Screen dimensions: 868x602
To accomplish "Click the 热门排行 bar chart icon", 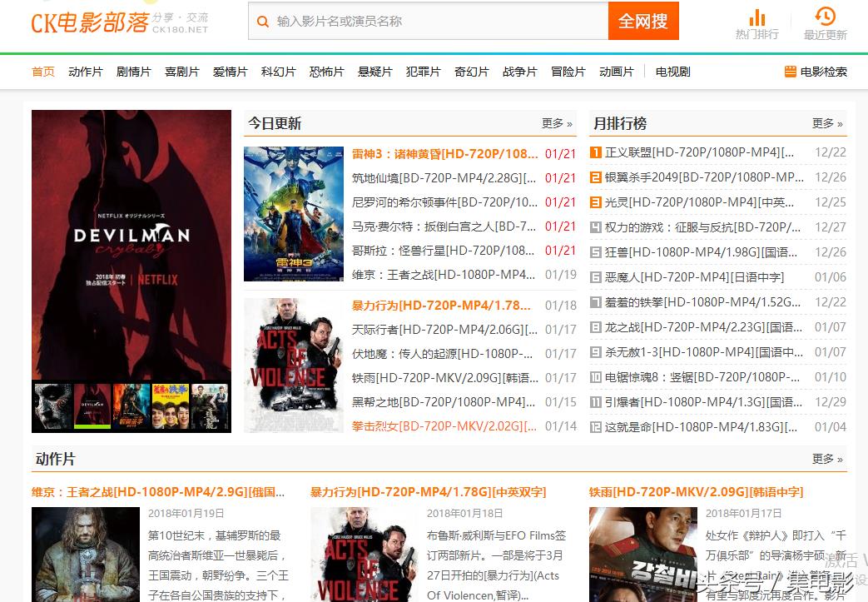I will (x=756, y=17).
